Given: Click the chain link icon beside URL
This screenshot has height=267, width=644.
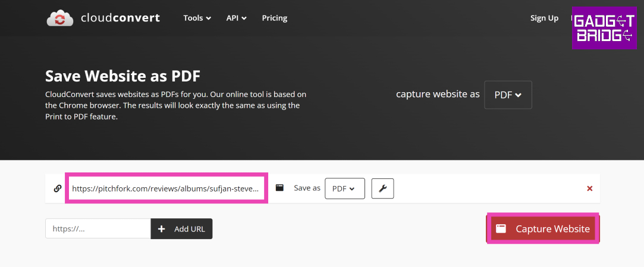Looking at the screenshot, I should click(x=58, y=189).
